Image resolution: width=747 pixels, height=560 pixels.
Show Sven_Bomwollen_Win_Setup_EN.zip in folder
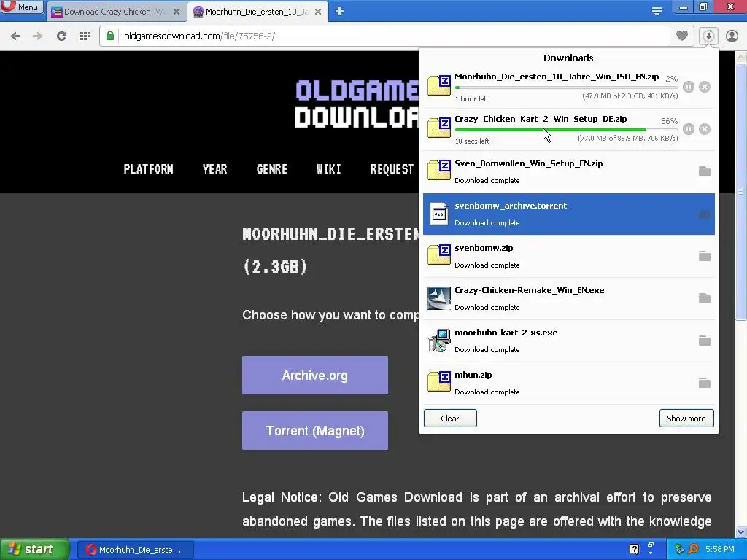tap(705, 171)
